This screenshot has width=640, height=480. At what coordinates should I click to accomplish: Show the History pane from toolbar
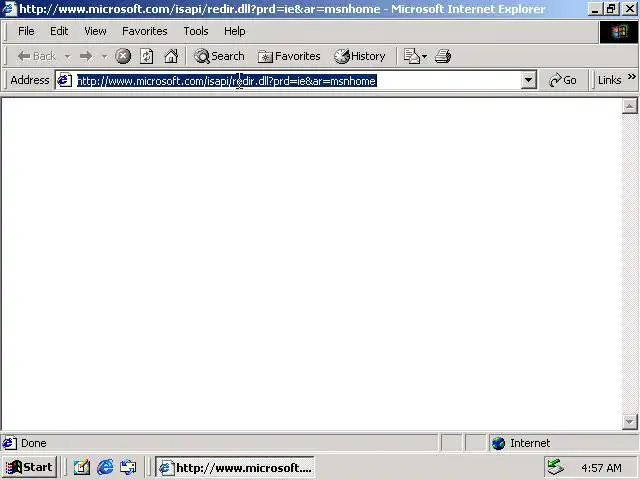coord(360,56)
